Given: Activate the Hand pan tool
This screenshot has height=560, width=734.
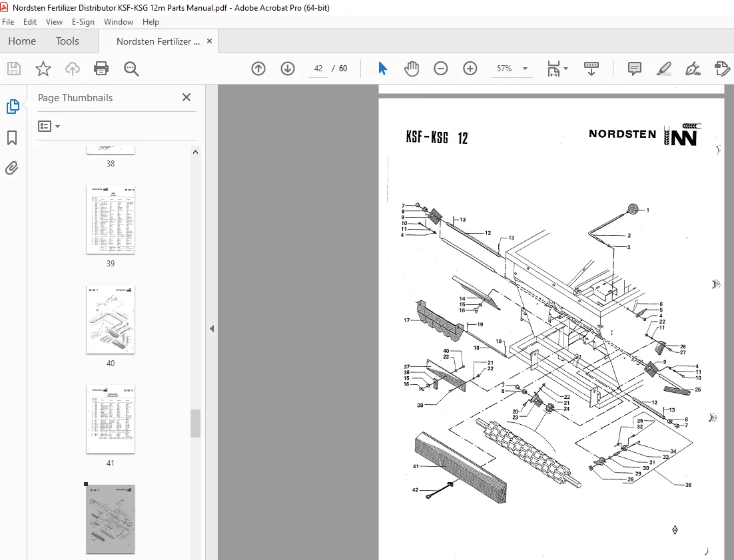Looking at the screenshot, I should click(x=412, y=69).
